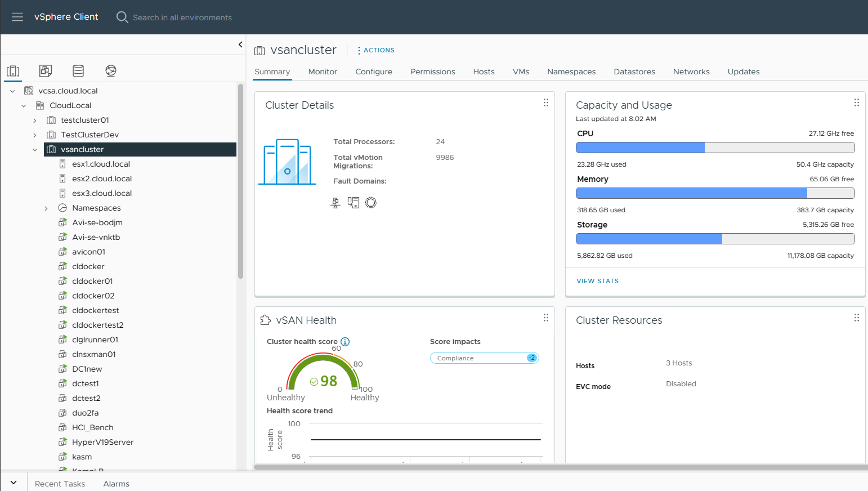Click the Search in all environments field
The height and width of the screenshot is (491, 868).
click(x=182, y=17)
